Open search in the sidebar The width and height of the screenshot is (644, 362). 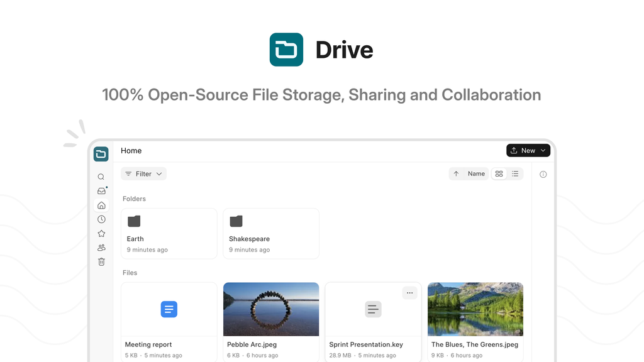101,177
